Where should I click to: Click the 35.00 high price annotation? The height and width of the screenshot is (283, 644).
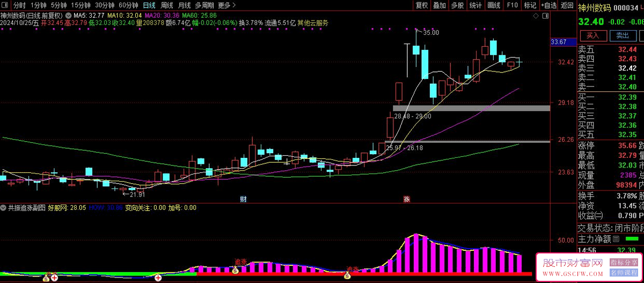point(431,33)
